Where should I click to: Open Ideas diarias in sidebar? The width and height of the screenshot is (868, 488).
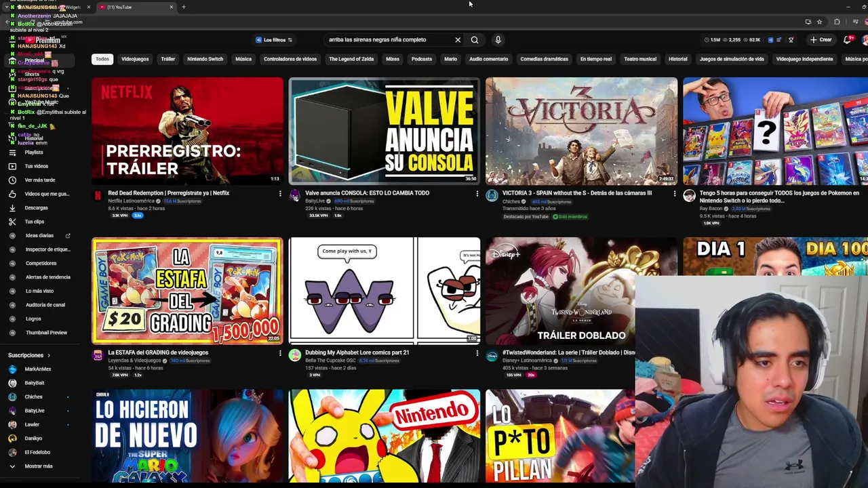39,235
